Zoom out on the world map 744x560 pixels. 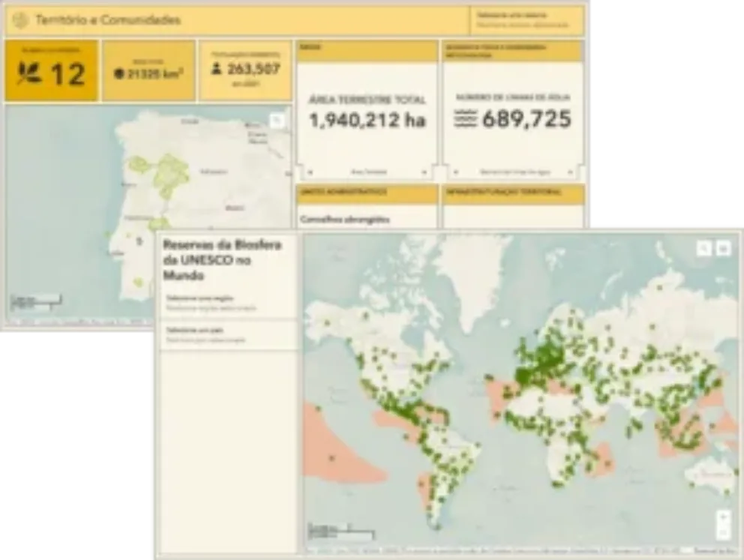[x=724, y=532]
